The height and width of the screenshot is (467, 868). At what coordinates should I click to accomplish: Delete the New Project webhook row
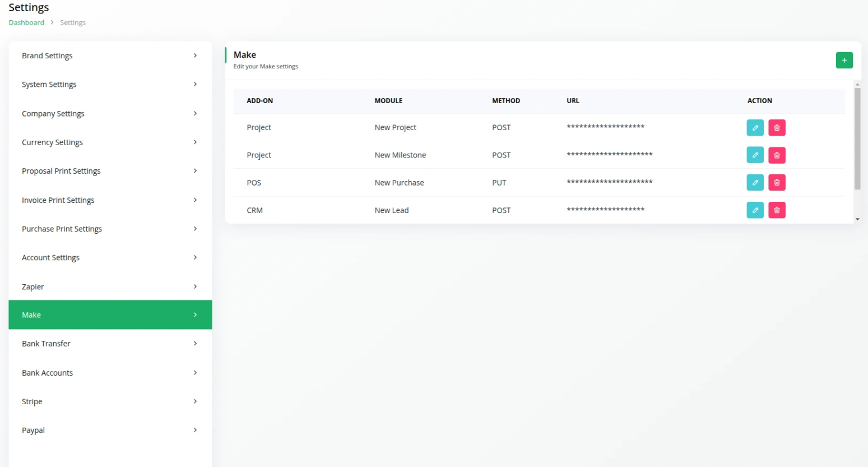pyautogui.click(x=777, y=128)
